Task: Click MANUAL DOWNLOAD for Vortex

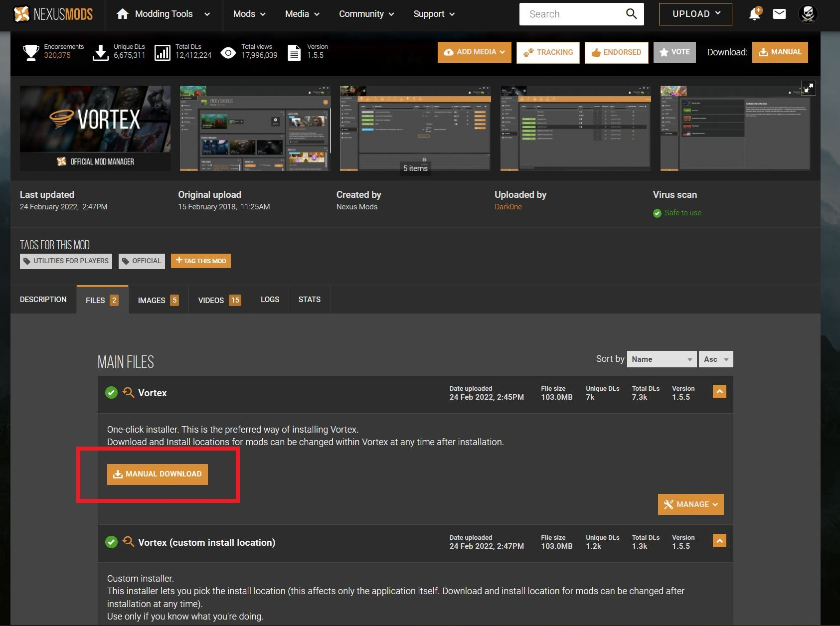Action: (158, 474)
